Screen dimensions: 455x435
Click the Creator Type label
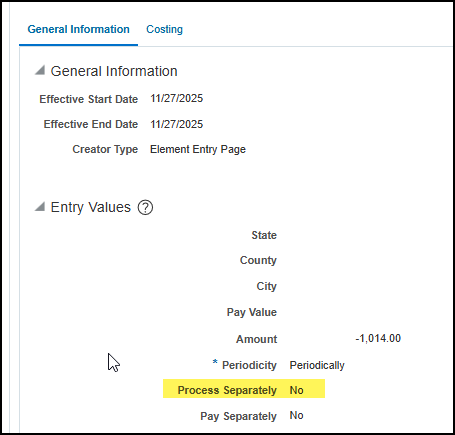(105, 149)
